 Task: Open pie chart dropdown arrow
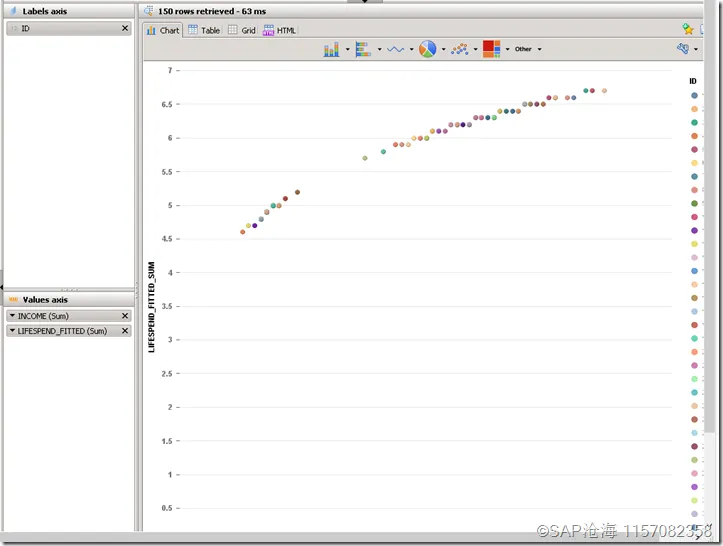click(x=444, y=49)
